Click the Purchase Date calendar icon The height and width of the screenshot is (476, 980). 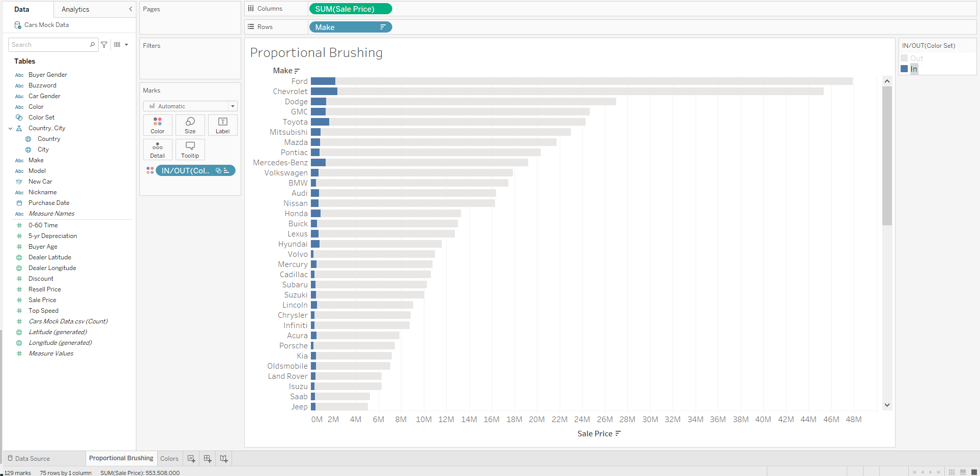(x=19, y=203)
